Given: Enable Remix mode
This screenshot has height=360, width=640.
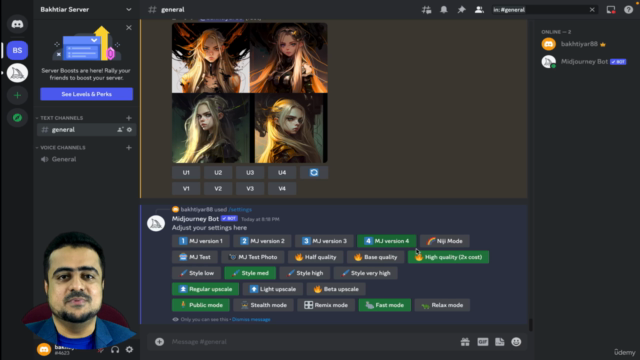Looking at the screenshot, I should 326,305.
